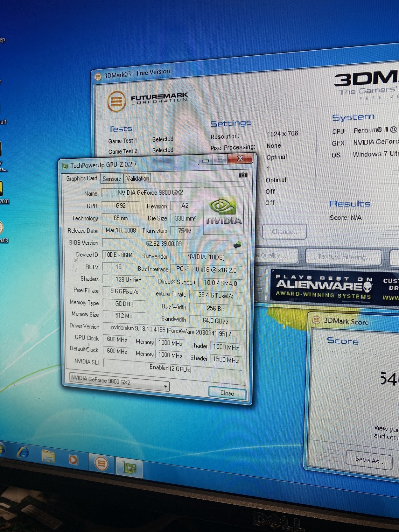Click the GPU-Z screenshot camera icon
The image size is (399, 532).
(243, 175)
